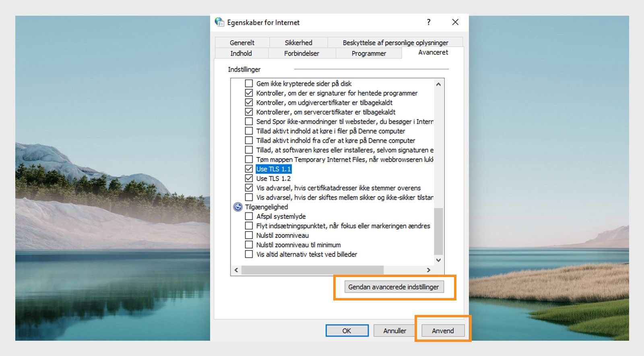
Task: Uncheck the Use TLS 1.1 checkbox
Action: (x=249, y=169)
